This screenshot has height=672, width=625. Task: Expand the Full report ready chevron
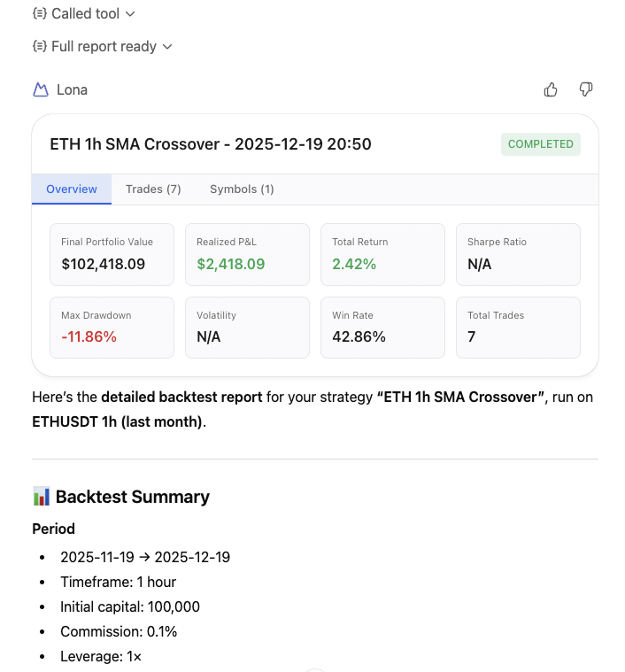tap(167, 46)
